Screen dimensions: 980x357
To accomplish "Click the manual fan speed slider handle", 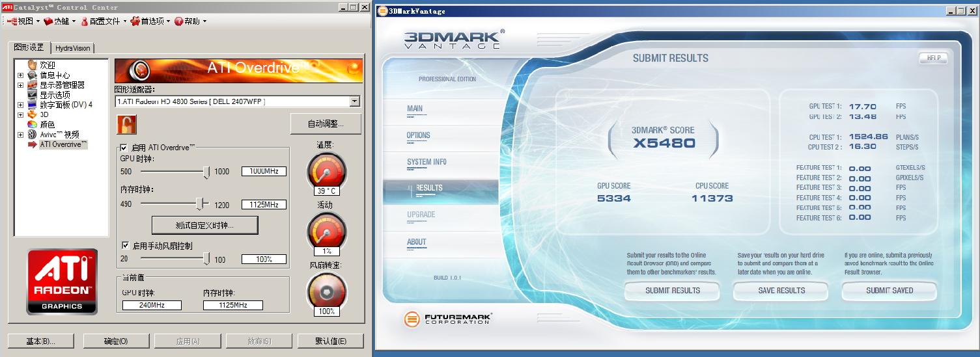I will tap(206, 259).
